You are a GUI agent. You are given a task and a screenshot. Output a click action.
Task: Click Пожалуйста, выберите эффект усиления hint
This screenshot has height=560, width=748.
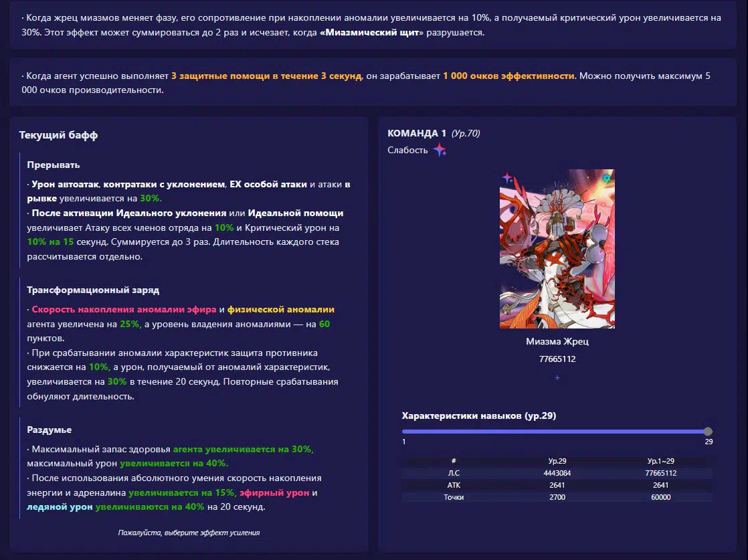pyautogui.click(x=189, y=533)
